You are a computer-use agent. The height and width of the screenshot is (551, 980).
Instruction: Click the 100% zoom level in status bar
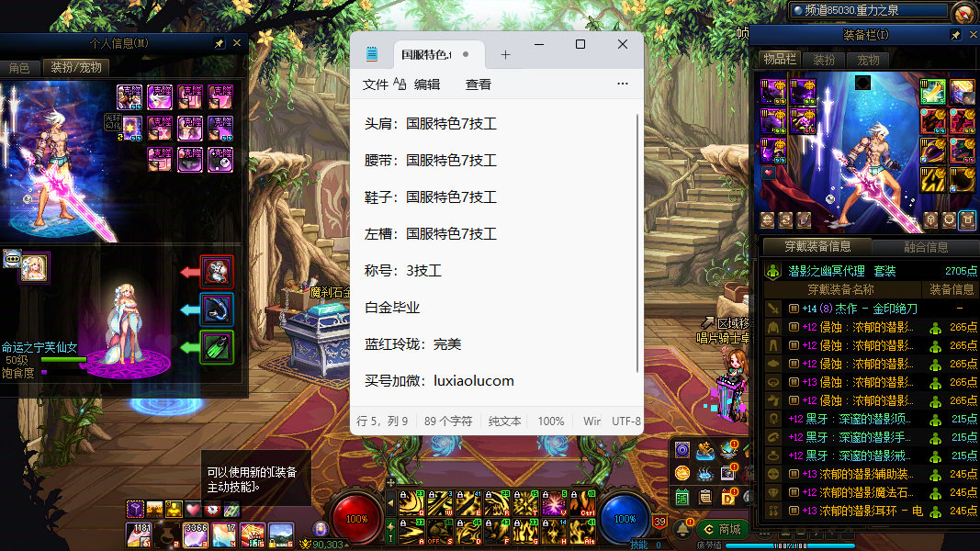point(551,421)
